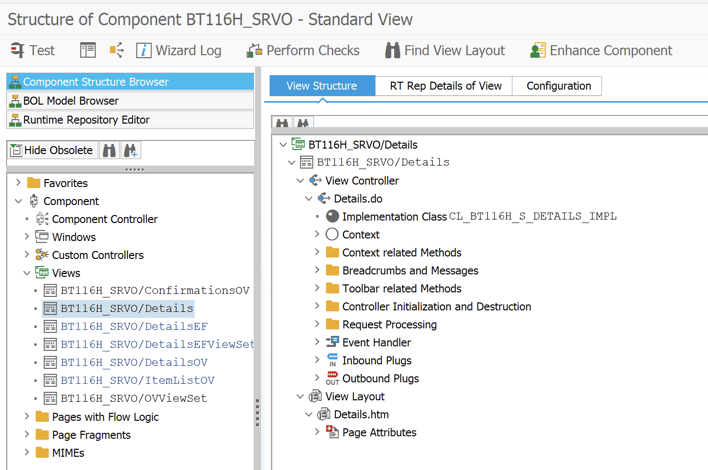Click the Perform Checks icon
The width and height of the screenshot is (708, 470).
click(254, 50)
